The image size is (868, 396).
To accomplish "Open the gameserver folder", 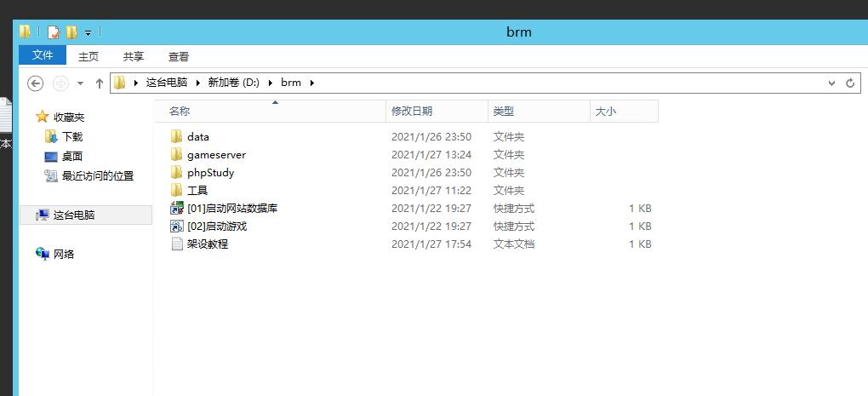I will coord(215,154).
